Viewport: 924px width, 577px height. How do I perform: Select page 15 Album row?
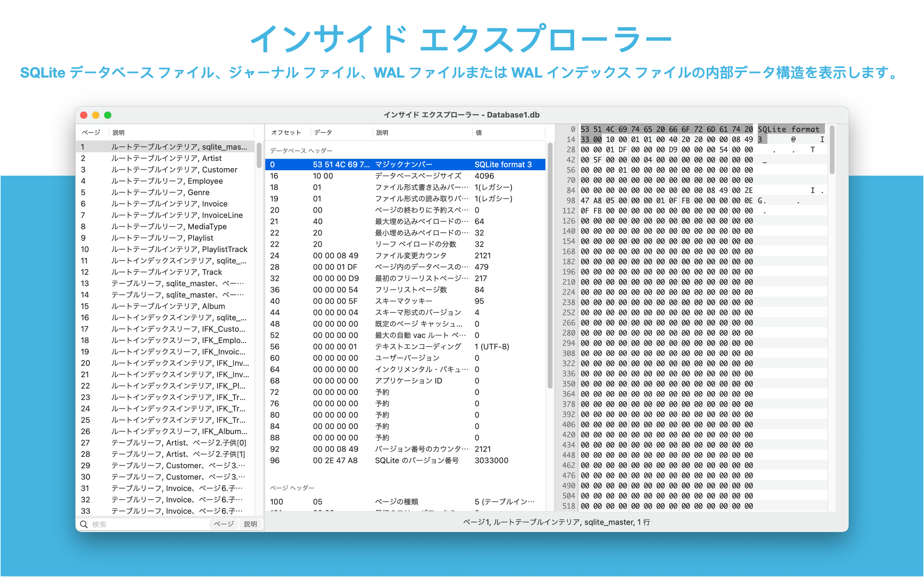[x=166, y=306]
